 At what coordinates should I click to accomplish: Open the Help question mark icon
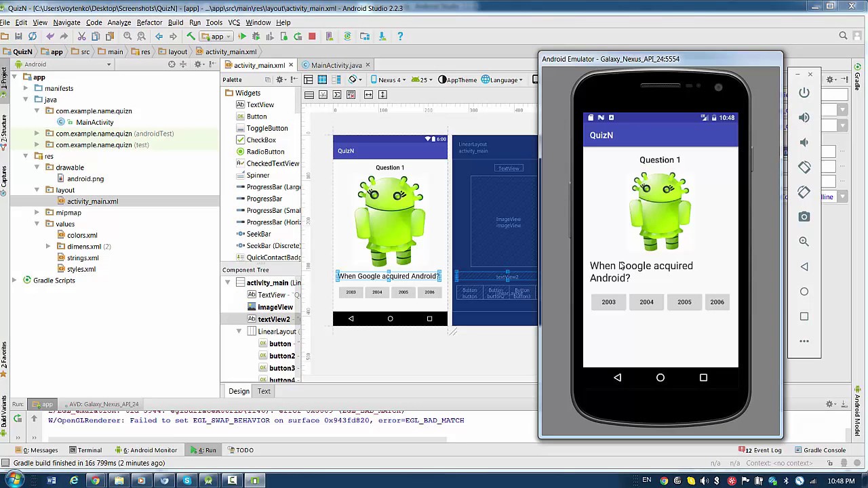click(400, 37)
